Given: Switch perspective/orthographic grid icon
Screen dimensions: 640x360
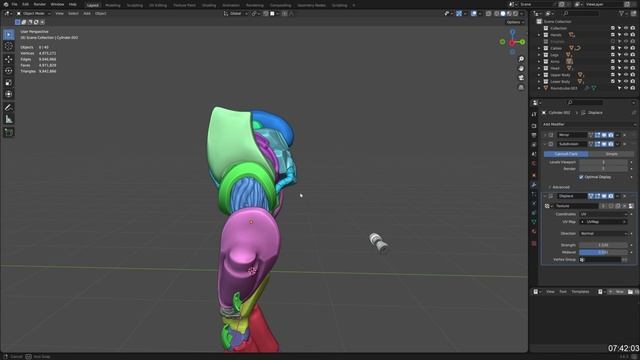Looking at the screenshot, I should 521,87.
